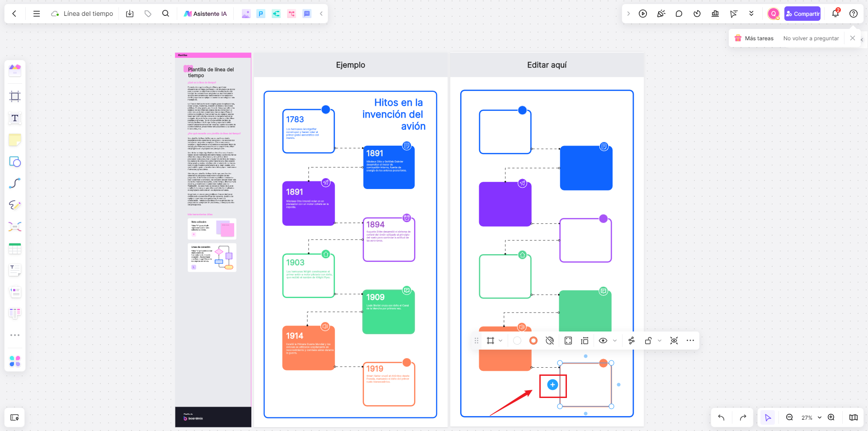Open the voting poll icon
This screenshot has width=868, height=431.
(715, 14)
